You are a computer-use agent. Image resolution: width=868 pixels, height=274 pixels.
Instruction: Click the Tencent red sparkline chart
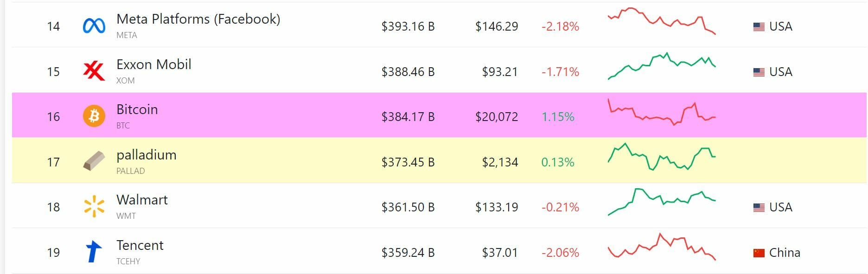[662, 247]
